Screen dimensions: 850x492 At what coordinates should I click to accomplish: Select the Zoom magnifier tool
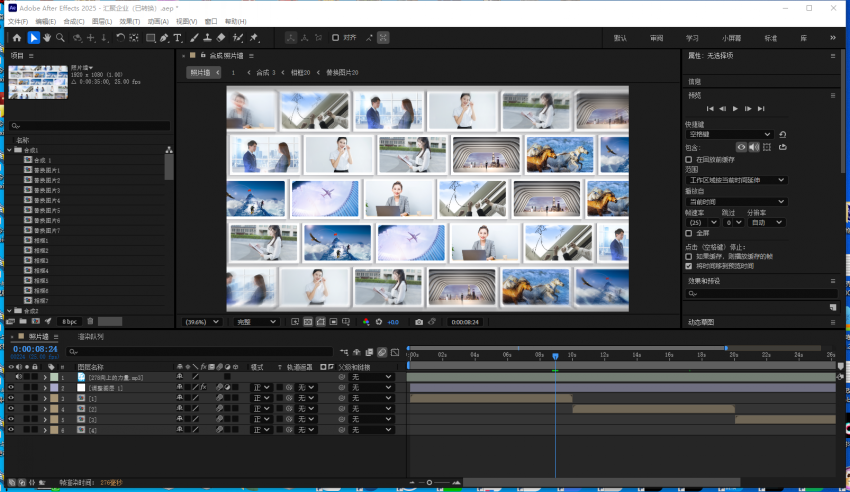[61, 38]
